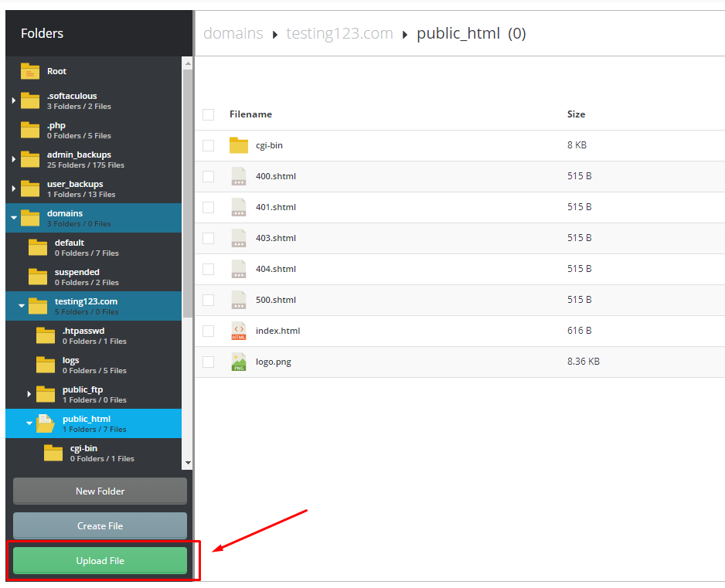Click the 8.36 KB size value
Screen dimensions: 725x588
click(x=584, y=362)
